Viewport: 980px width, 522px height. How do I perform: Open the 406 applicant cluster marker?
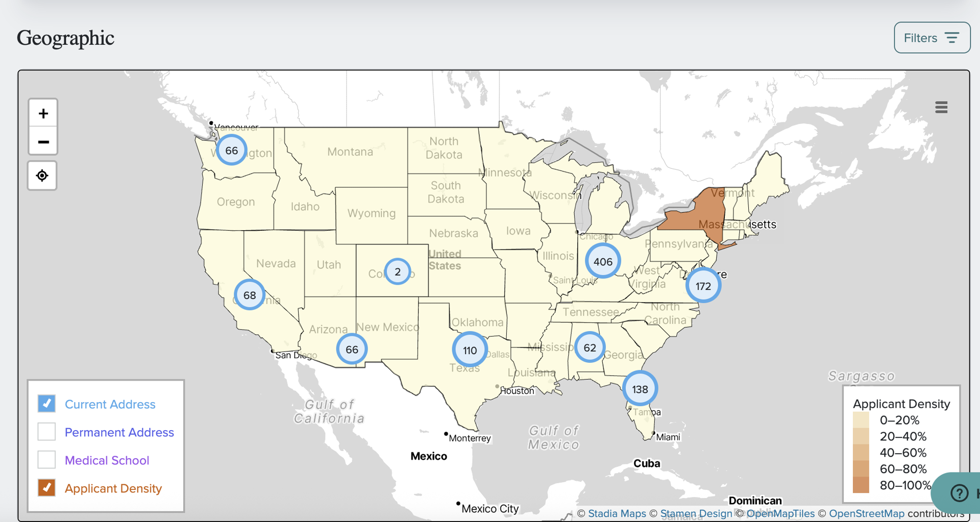point(603,261)
